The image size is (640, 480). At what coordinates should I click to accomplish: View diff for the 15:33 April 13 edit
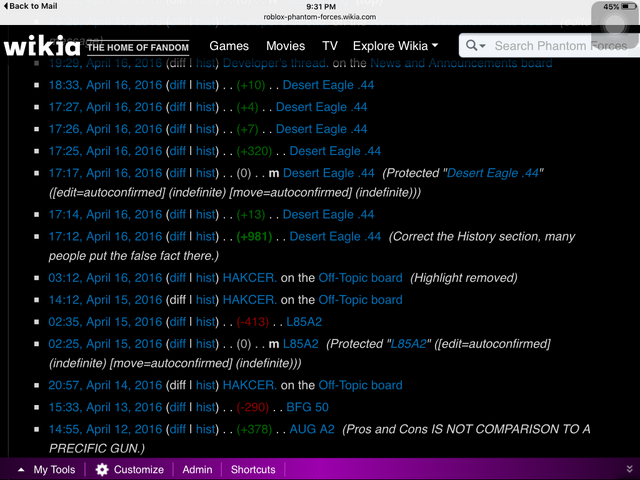click(x=178, y=407)
